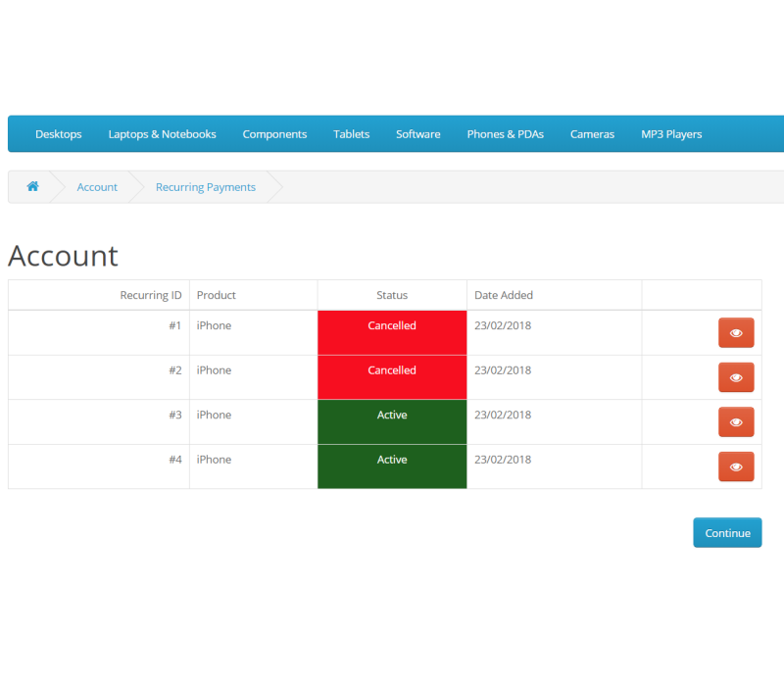
Task: Go to Tablets category
Action: click(351, 134)
